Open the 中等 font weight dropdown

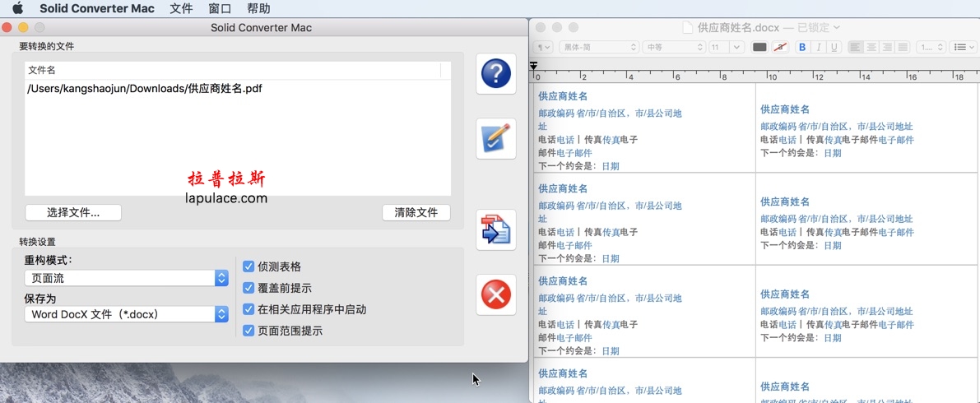(x=675, y=48)
